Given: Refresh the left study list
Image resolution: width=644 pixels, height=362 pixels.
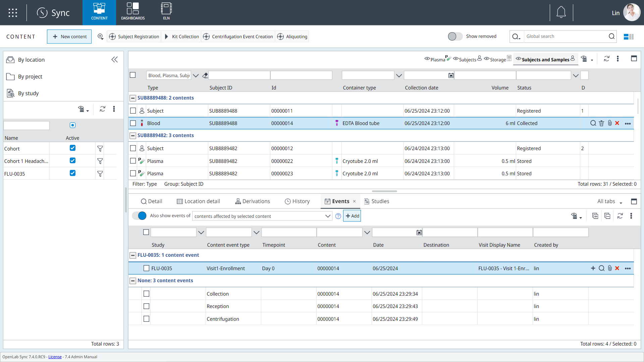Looking at the screenshot, I should point(103,109).
